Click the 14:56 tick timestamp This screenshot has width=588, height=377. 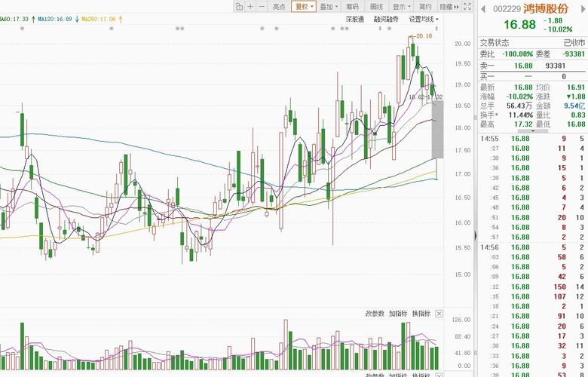(489, 247)
